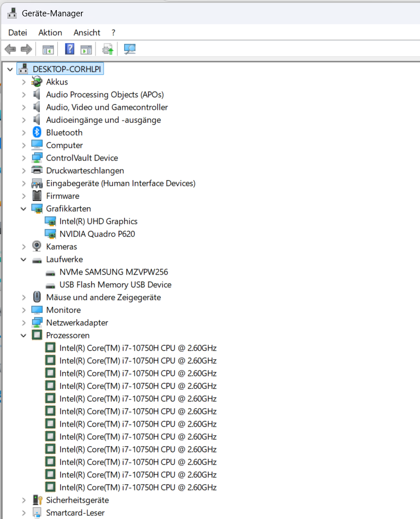The width and height of the screenshot is (420, 519).
Task: Open the ? help menu
Action: 114,33
